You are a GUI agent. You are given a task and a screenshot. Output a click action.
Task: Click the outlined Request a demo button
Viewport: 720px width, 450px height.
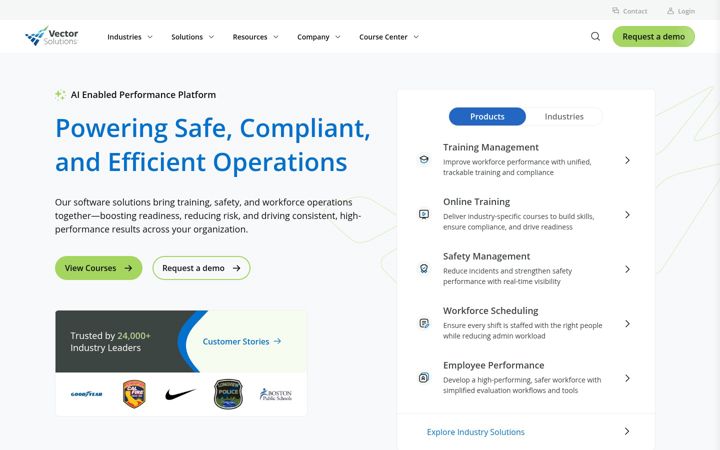tap(201, 268)
